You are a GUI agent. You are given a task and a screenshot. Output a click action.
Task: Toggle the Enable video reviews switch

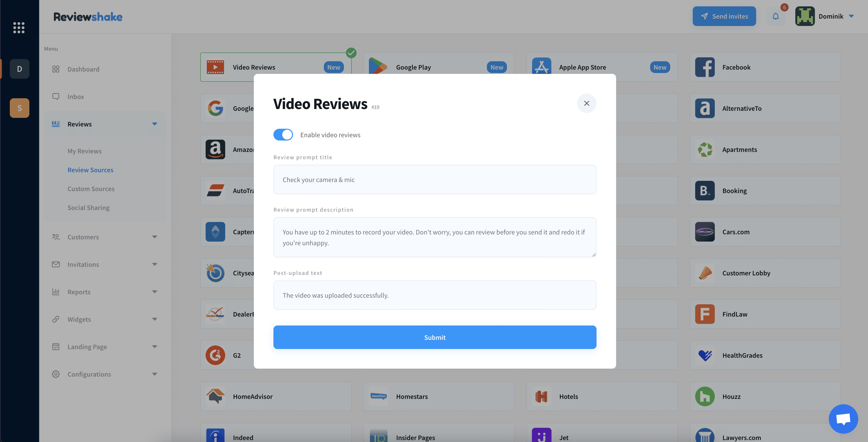[x=283, y=134]
